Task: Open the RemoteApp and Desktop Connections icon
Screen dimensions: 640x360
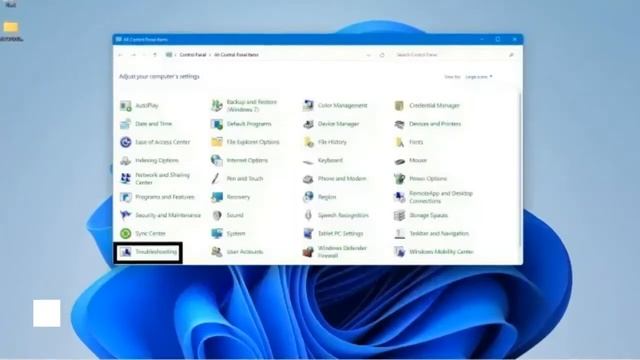Action: [x=399, y=197]
